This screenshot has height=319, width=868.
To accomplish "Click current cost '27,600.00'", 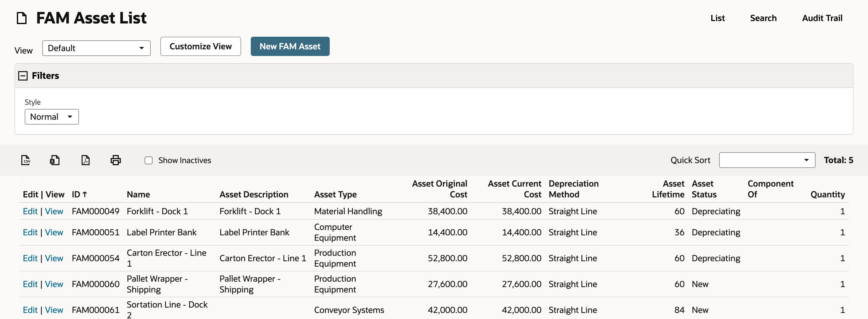I will tap(522, 284).
